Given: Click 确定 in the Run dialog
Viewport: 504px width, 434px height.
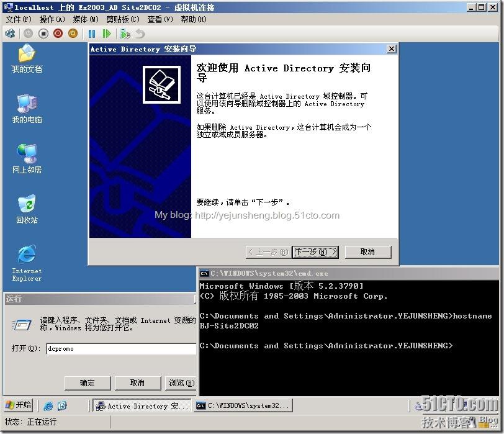Looking at the screenshot, I should [x=88, y=383].
